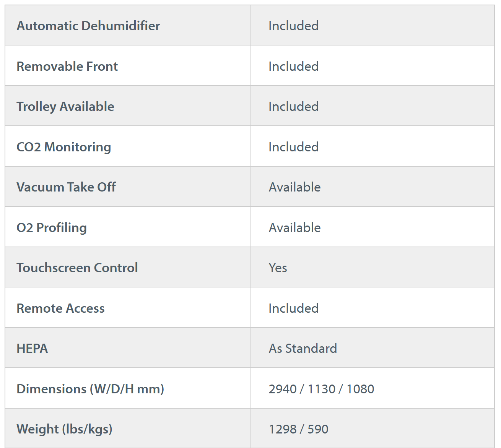Select the Remote Access label cell

pyautogui.click(x=60, y=308)
